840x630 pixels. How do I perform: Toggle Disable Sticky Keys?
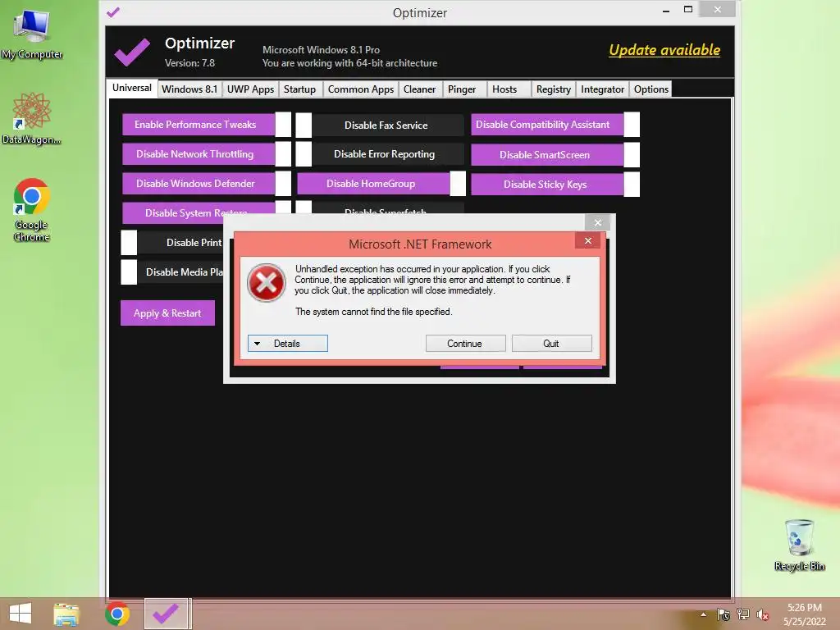click(x=555, y=184)
